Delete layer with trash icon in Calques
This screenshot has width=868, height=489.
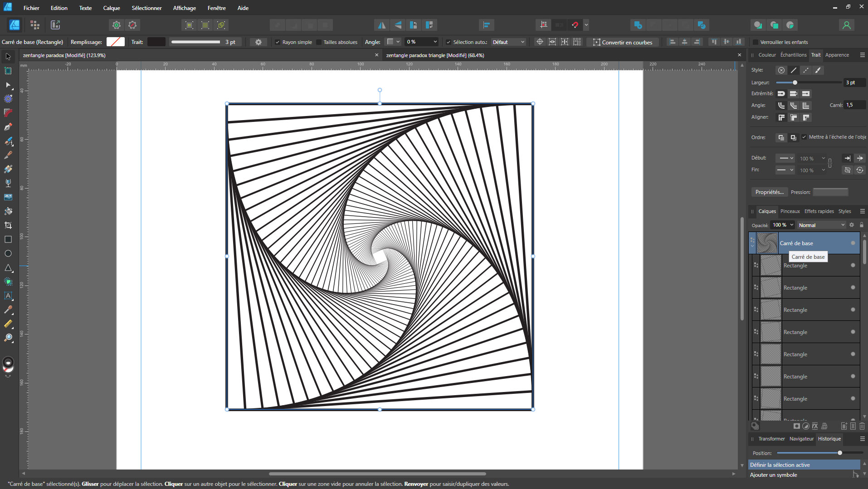[x=862, y=426]
